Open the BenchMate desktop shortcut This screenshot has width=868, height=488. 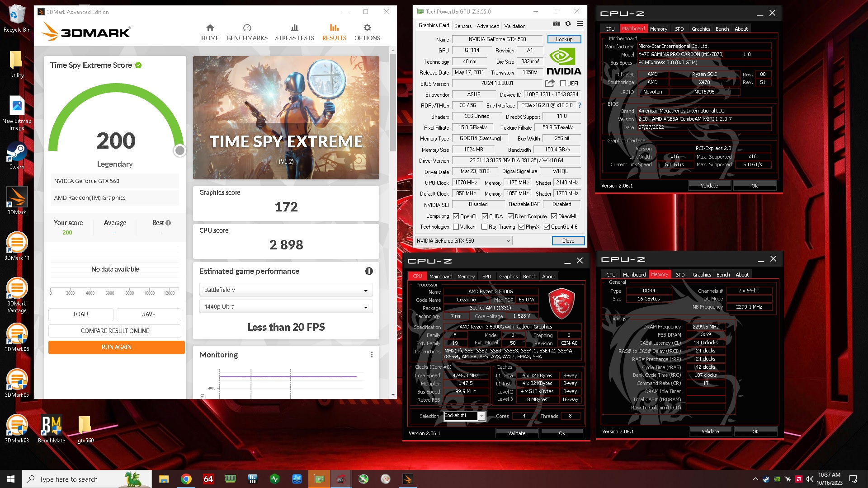(51, 429)
